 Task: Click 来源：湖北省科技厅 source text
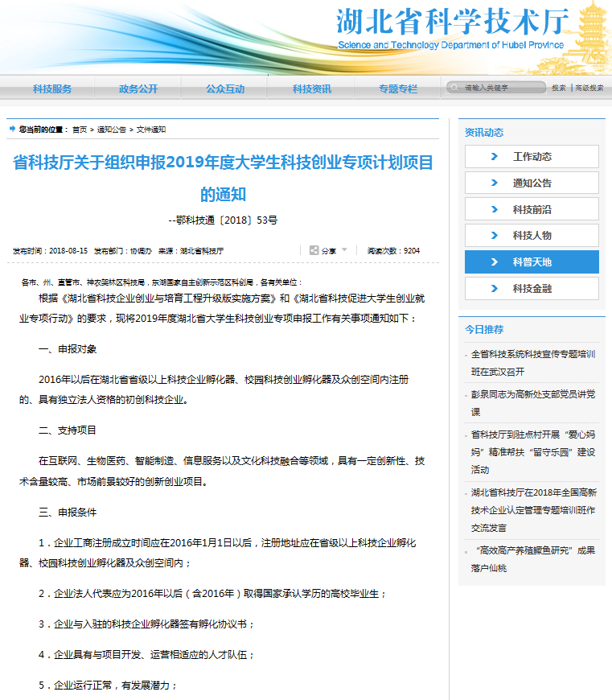(191, 251)
